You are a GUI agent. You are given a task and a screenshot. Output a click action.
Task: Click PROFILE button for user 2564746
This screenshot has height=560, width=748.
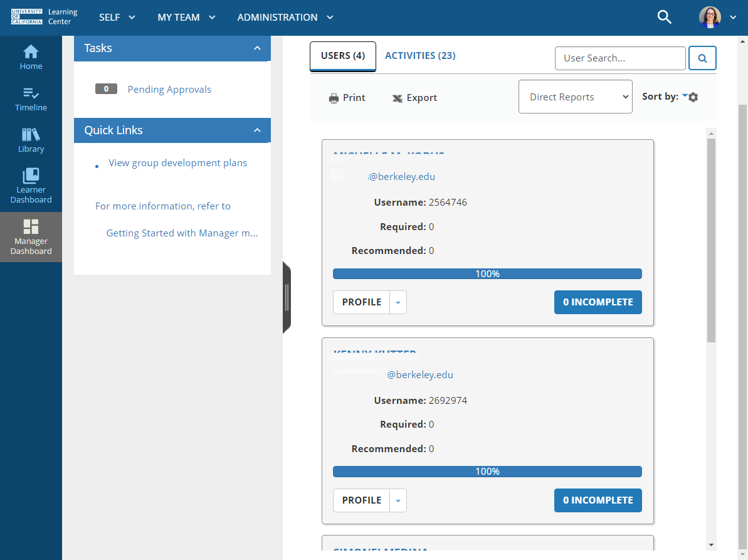point(361,302)
